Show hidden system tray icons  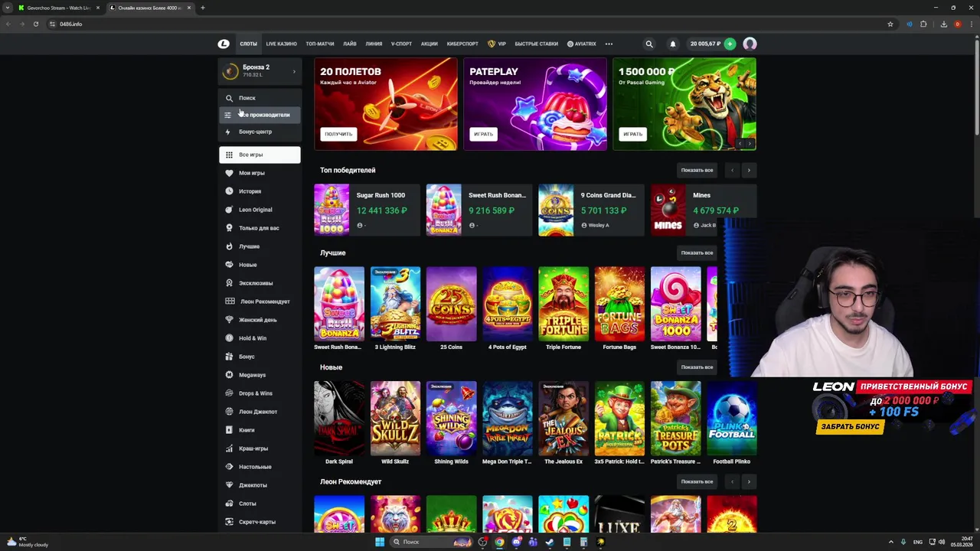(891, 542)
